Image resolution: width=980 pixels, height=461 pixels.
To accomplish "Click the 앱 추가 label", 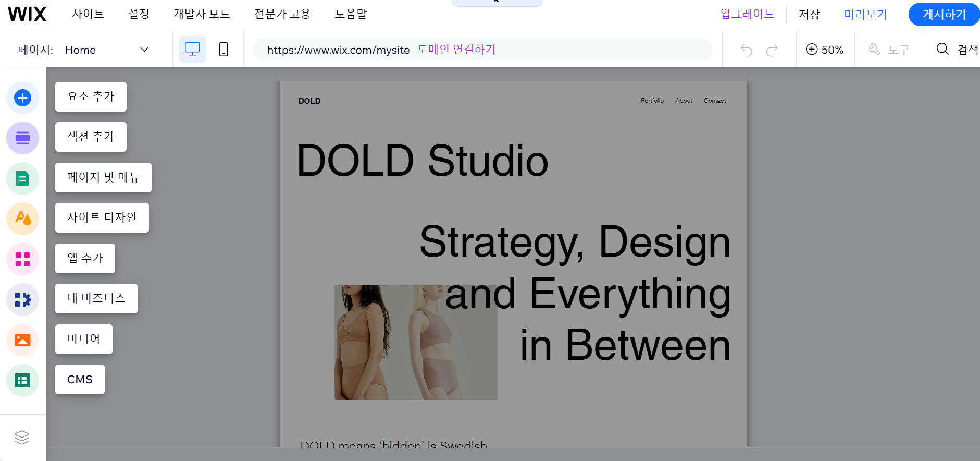I will (85, 258).
